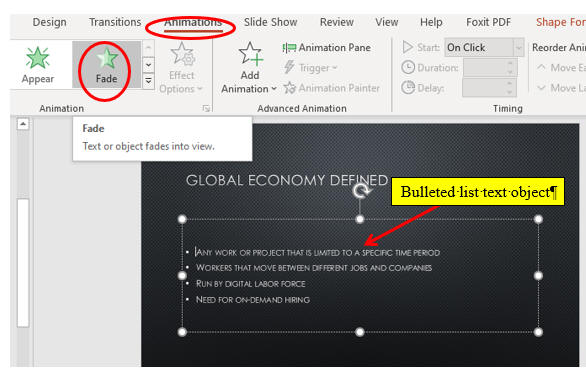This screenshot has height=371, width=586.
Task: Click bottom-right resize handle of text box
Action: click(538, 332)
